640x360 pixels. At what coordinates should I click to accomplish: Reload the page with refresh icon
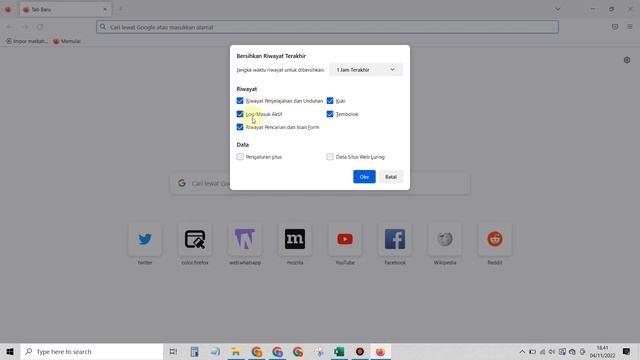point(40,27)
